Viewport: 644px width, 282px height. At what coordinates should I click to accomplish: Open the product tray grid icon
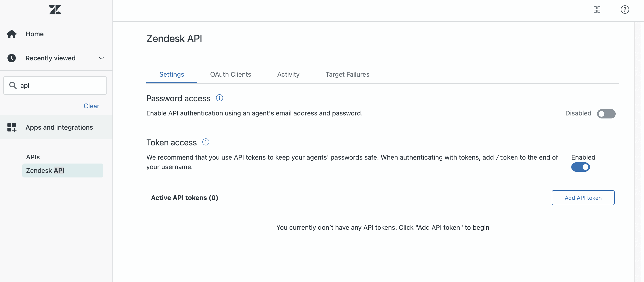tap(597, 10)
